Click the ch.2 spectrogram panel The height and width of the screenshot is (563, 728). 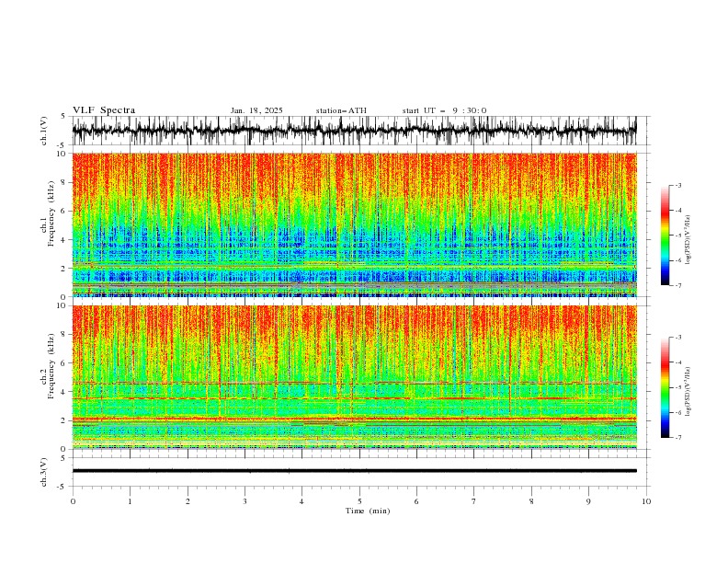point(354,377)
